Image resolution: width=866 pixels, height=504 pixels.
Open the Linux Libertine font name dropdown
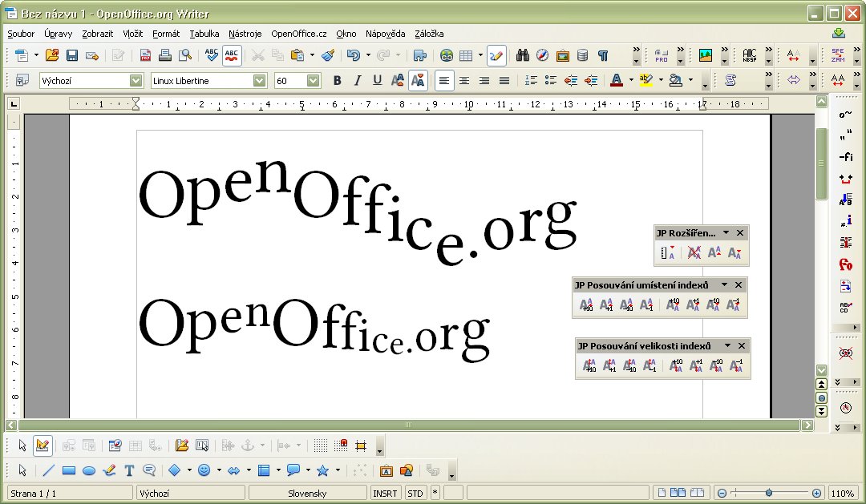point(260,81)
